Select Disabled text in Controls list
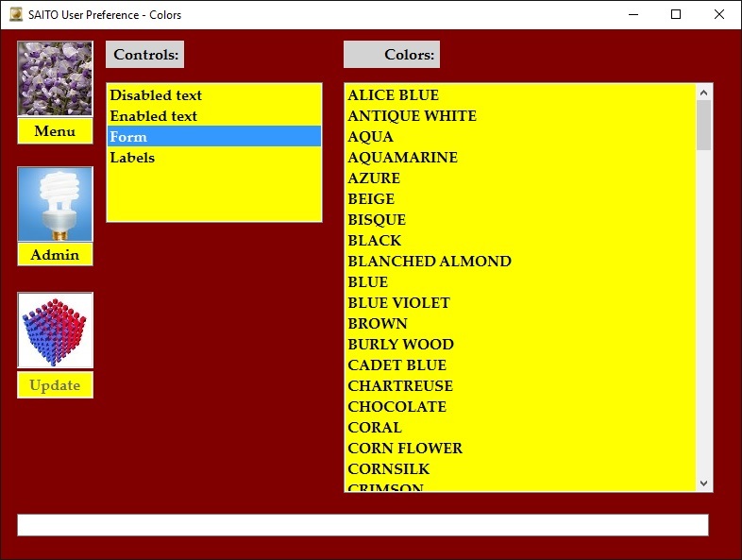This screenshot has height=560, width=742. tap(156, 95)
